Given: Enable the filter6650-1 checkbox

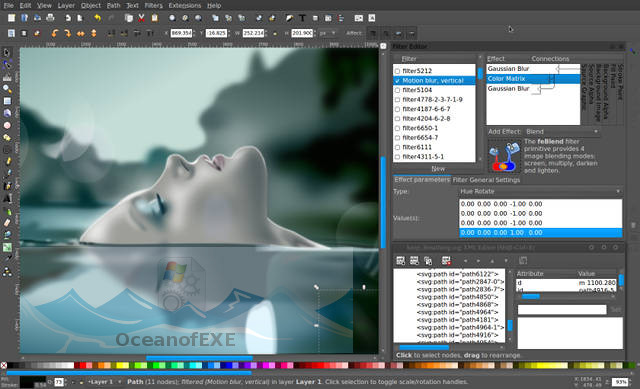Looking at the screenshot, I should tap(398, 128).
